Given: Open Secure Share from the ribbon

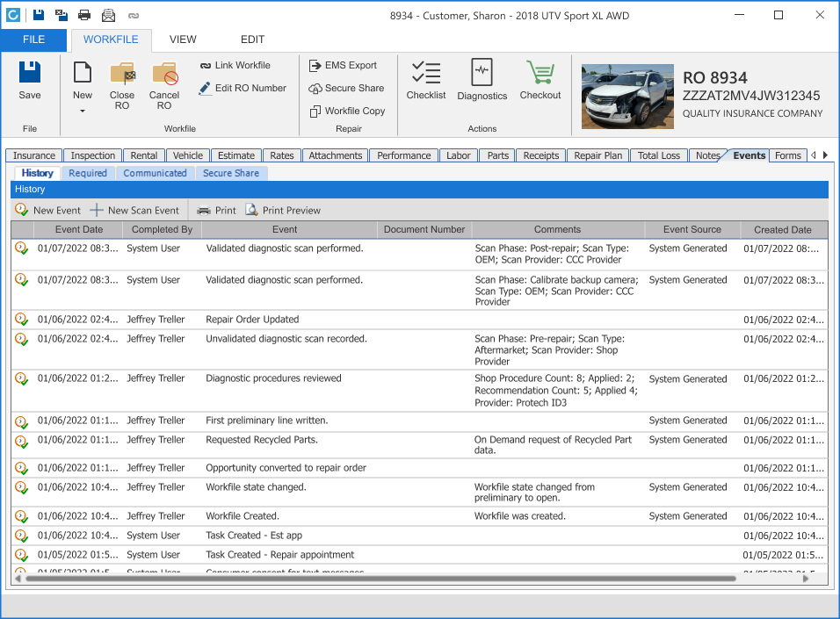Looking at the screenshot, I should pos(346,88).
